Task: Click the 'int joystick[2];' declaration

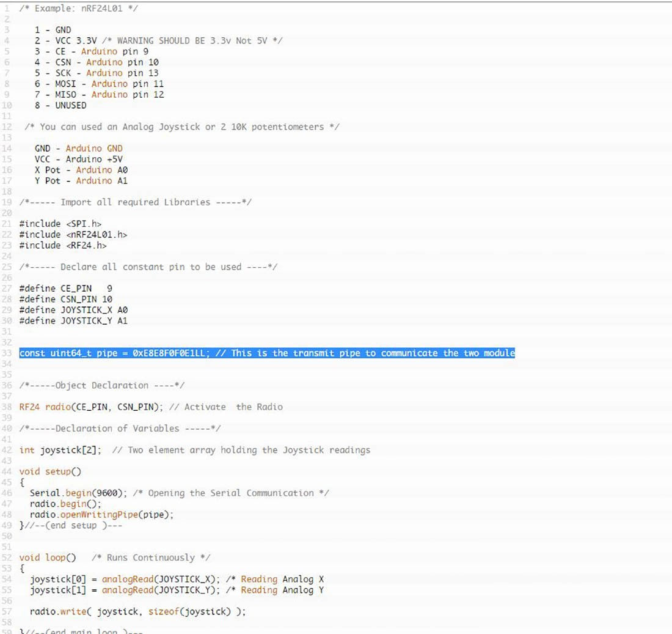Action: click(x=60, y=450)
